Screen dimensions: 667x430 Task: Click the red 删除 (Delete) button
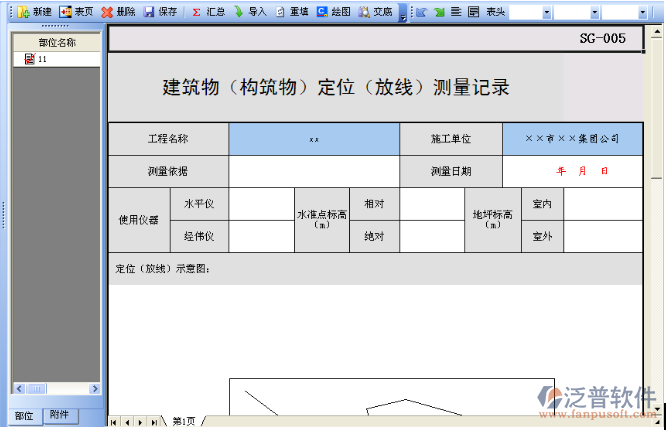[x=119, y=12]
